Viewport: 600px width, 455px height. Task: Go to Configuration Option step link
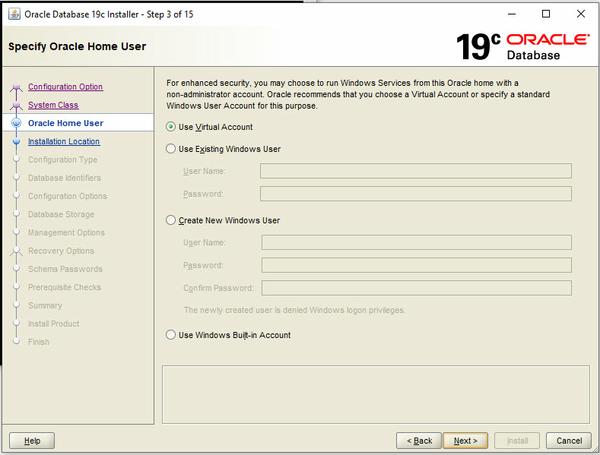click(x=65, y=87)
